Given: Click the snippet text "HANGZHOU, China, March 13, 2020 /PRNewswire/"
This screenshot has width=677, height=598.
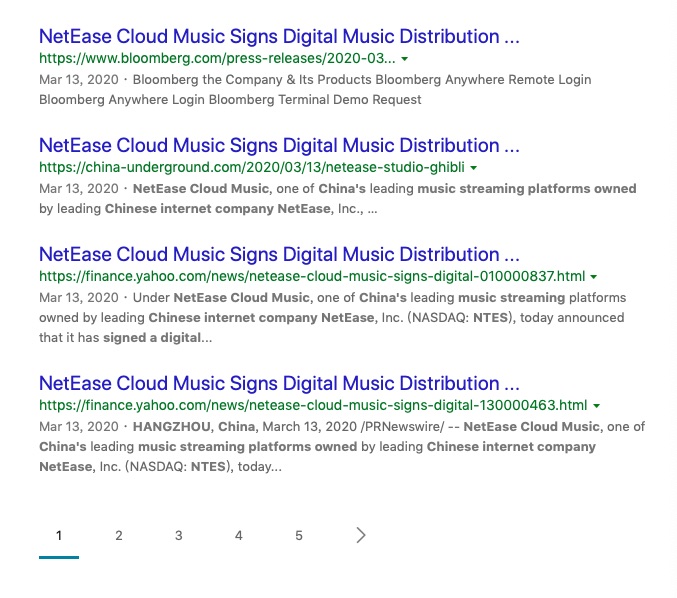Looking at the screenshot, I should coord(288,427).
